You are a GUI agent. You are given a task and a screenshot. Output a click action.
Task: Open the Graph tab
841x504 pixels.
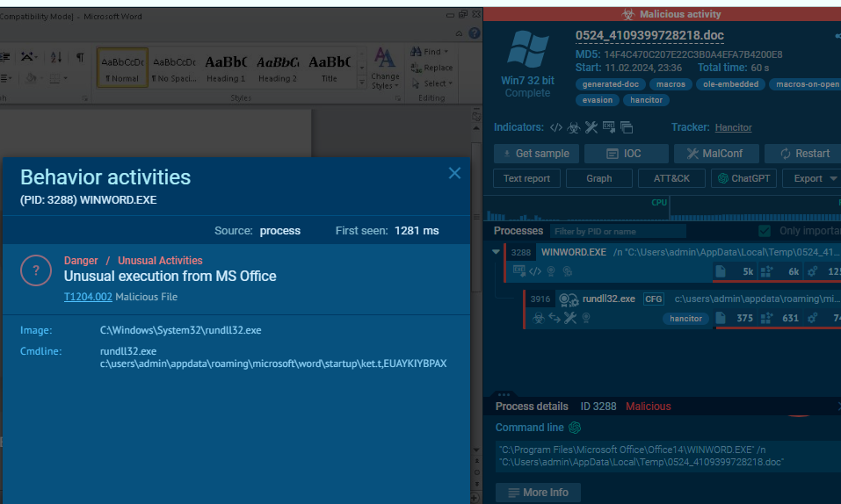[599, 178]
